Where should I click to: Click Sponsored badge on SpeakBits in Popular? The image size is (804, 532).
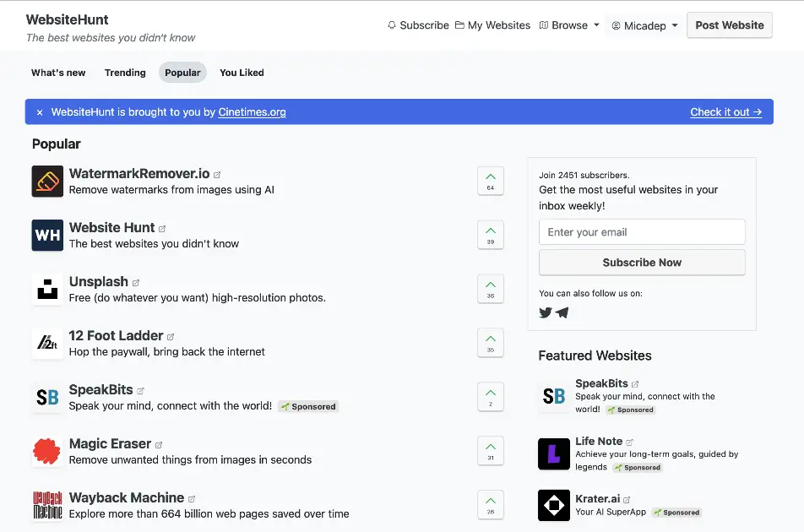pyautogui.click(x=308, y=406)
